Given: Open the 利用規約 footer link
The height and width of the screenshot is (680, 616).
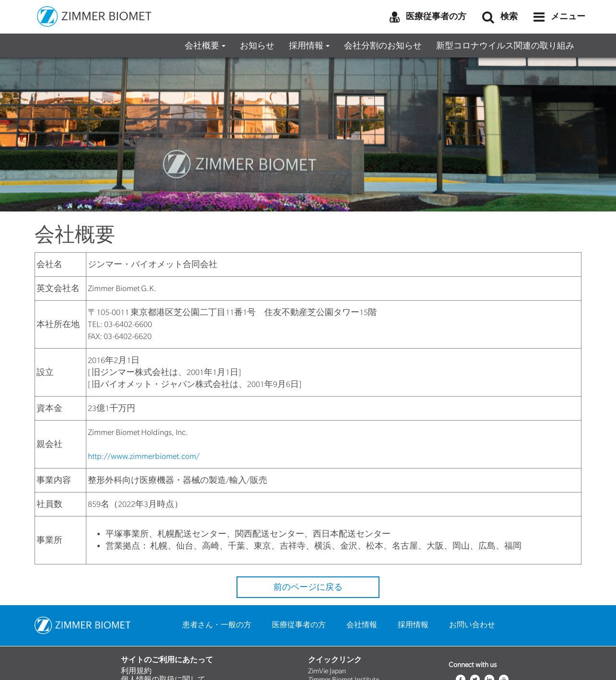Looking at the screenshot, I should point(136,671).
